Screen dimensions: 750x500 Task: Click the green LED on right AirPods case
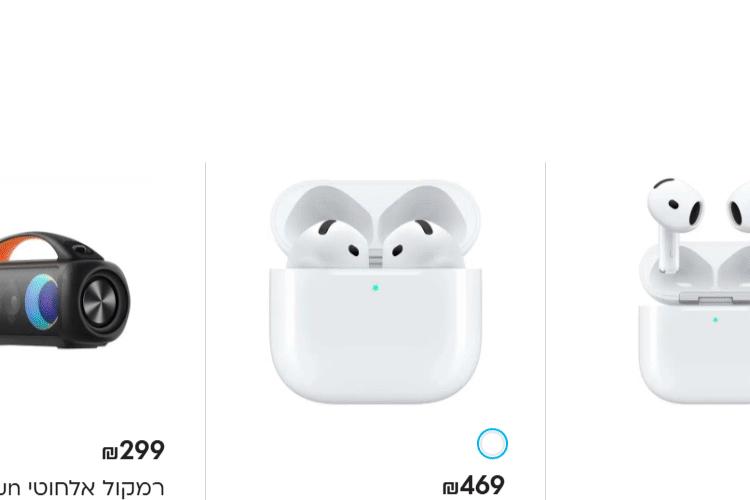point(716,320)
